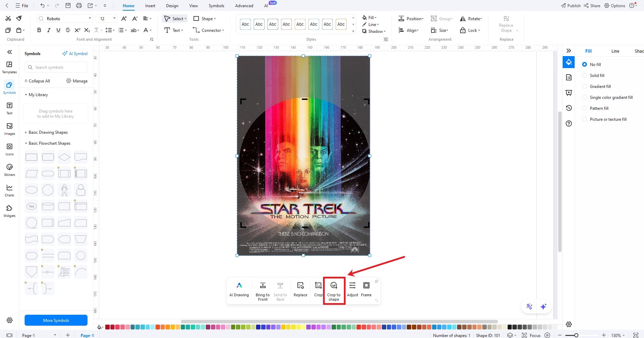644x338 pixels.
Task: Toggle Bold formatting
Action: (39, 30)
